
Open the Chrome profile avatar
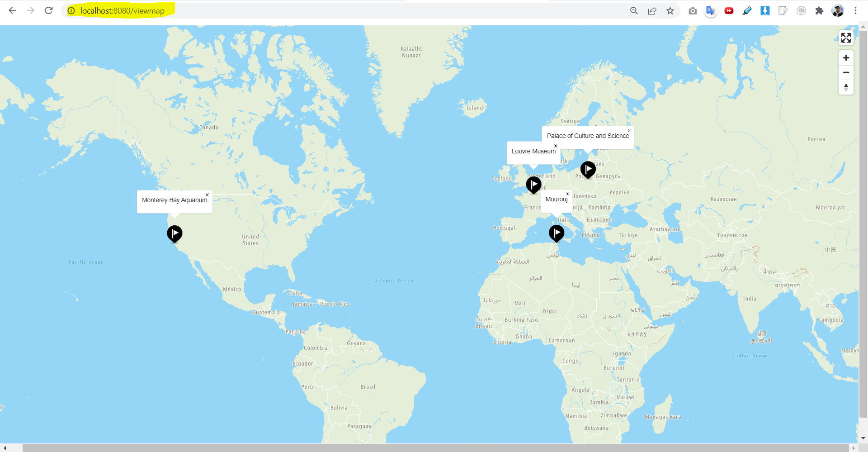pos(837,11)
